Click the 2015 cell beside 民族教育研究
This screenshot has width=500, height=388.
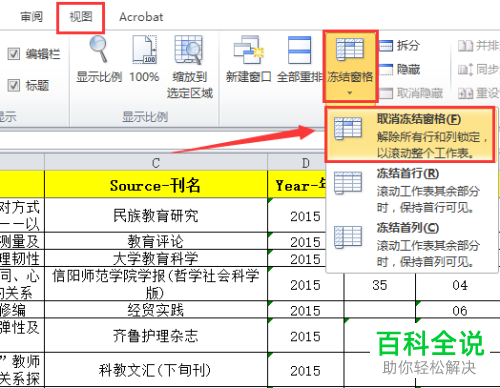(x=297, y=215)
